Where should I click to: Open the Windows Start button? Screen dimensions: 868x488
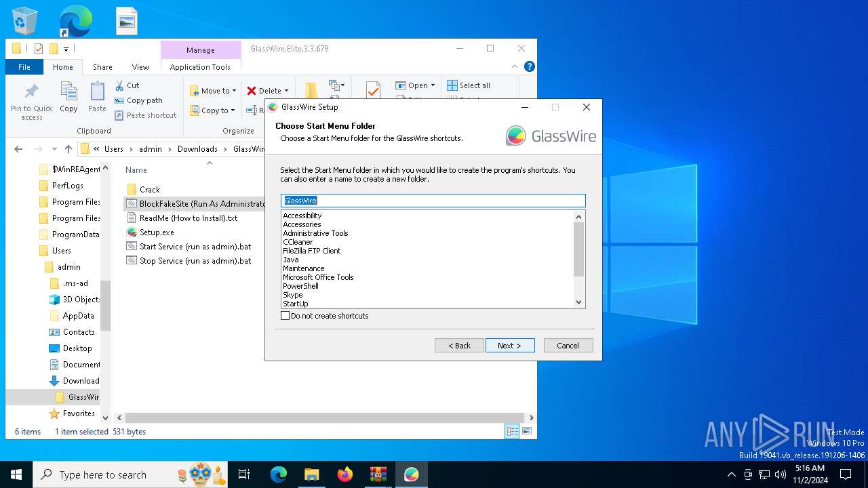(x=16, y=474)
